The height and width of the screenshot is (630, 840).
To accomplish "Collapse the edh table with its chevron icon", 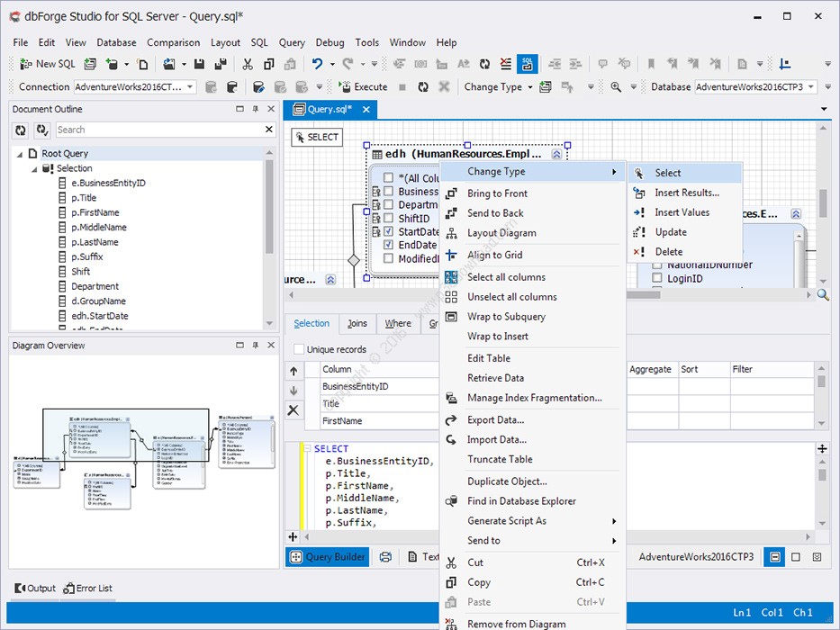I will [556, 154].
